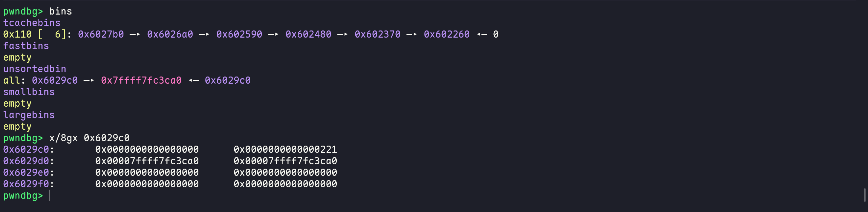The width and height of the screenshot is (868, 212).
Task: Click the tcachebins heading
Action: tap(32, 23)
